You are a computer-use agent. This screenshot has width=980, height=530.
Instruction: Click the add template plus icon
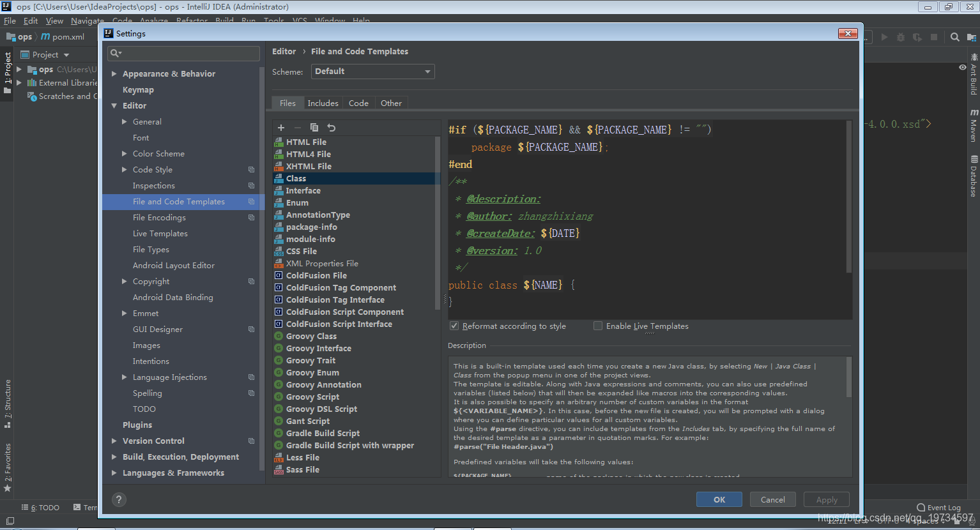click(x=281, y=128)
